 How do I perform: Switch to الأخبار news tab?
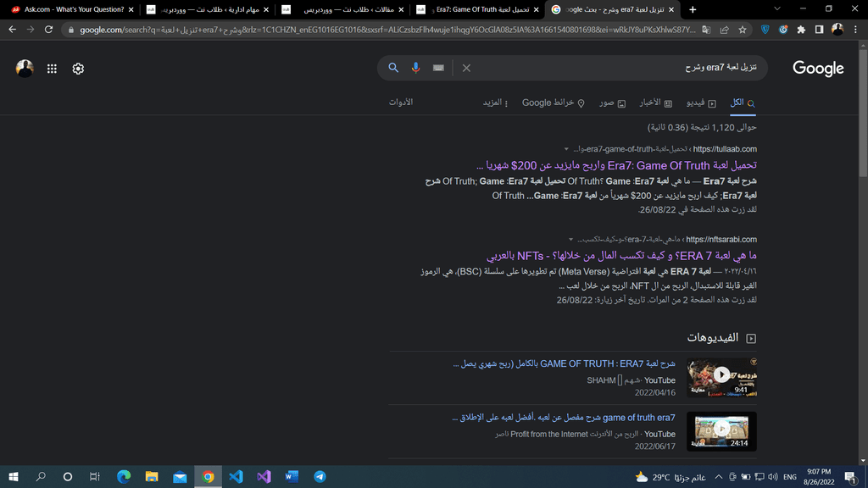tap(656, 103)
